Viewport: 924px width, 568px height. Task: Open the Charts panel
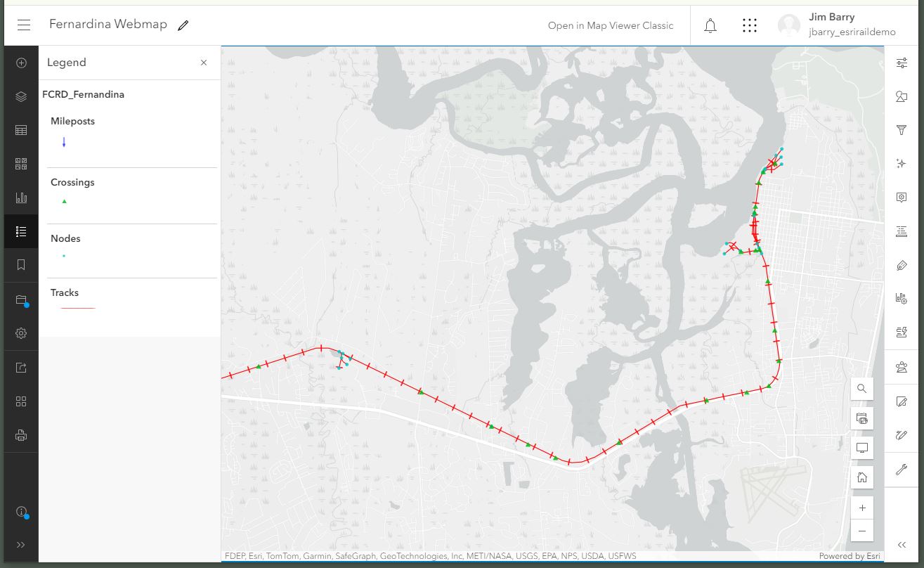21,198
